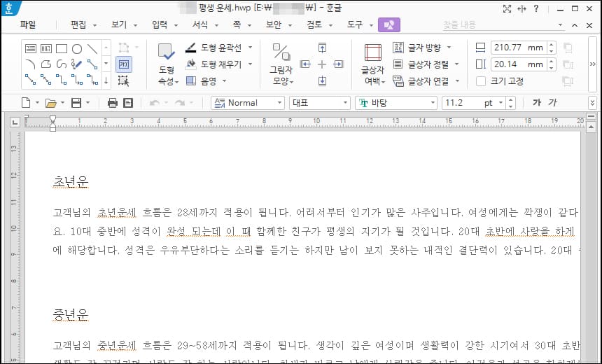Viewport: 602px width, 364px height.
Task: Open print preview page icon
Action: pos(128,102)
